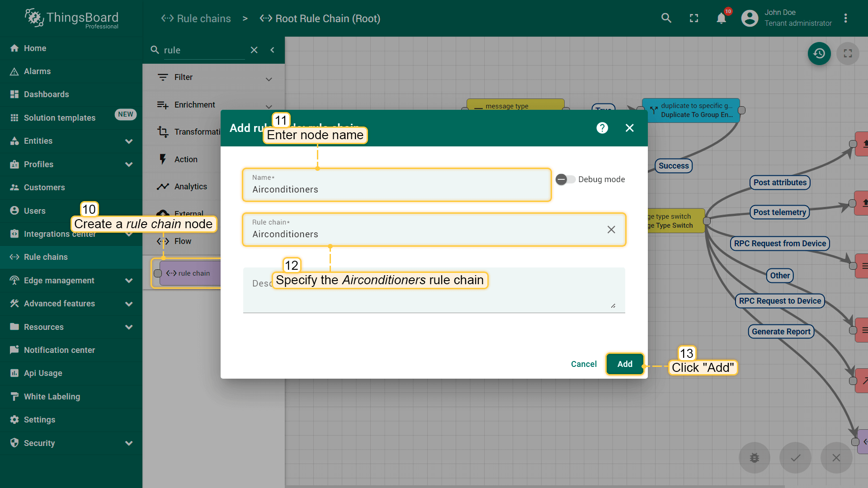Click Cancel in the dialog

(583, 364)
